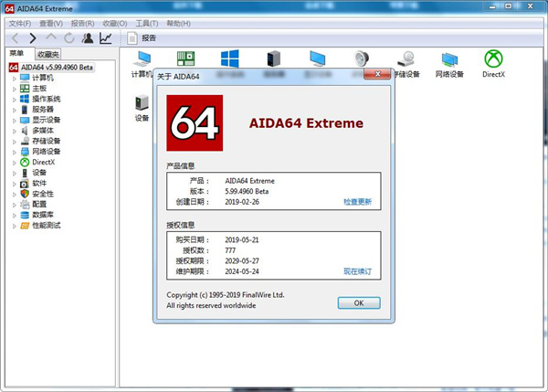This screenshot has width=548, height=392.
Task: Open the Windows operating system icon in main pane
Action: pos(230,58)
